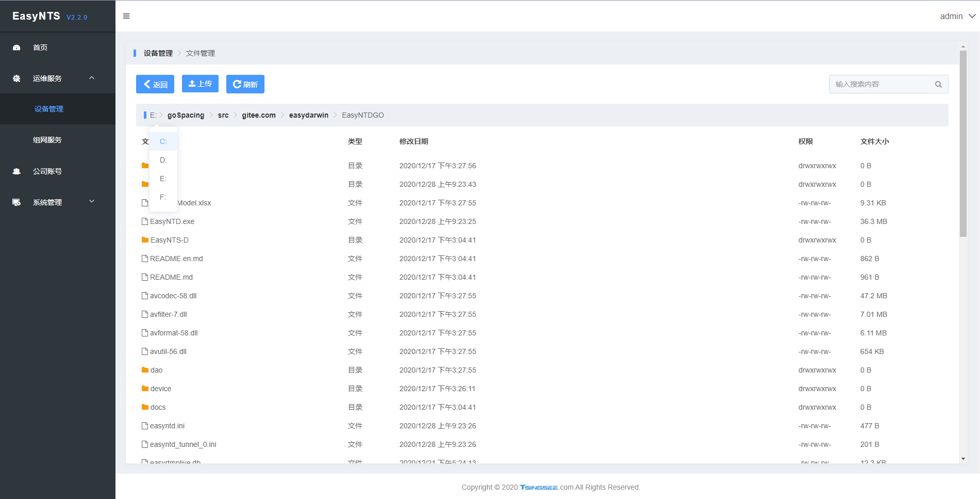The image size is (980, 499).
Task: Click the device folder icon
Action: [x=145, y=389]
